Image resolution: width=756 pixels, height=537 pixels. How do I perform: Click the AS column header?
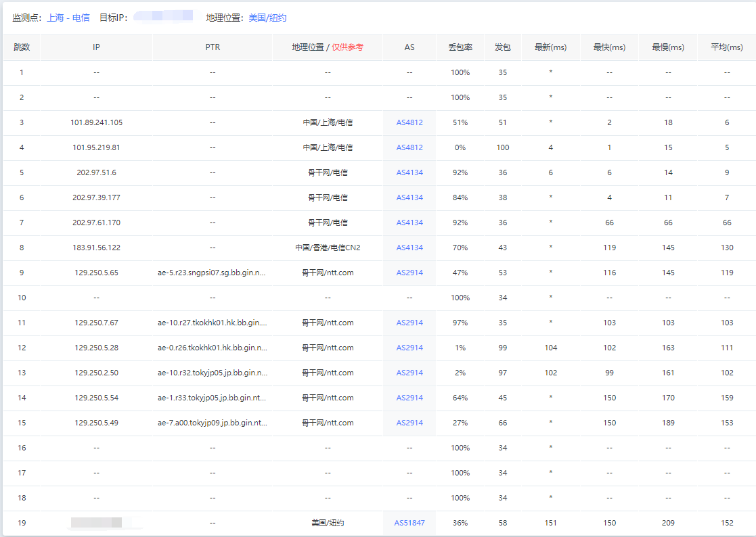409,47
